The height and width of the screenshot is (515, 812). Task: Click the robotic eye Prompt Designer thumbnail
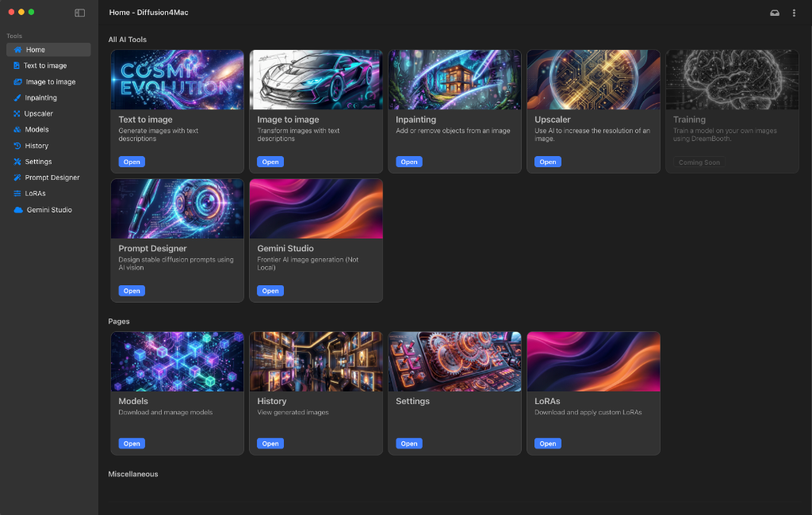[x=177, y=208]
